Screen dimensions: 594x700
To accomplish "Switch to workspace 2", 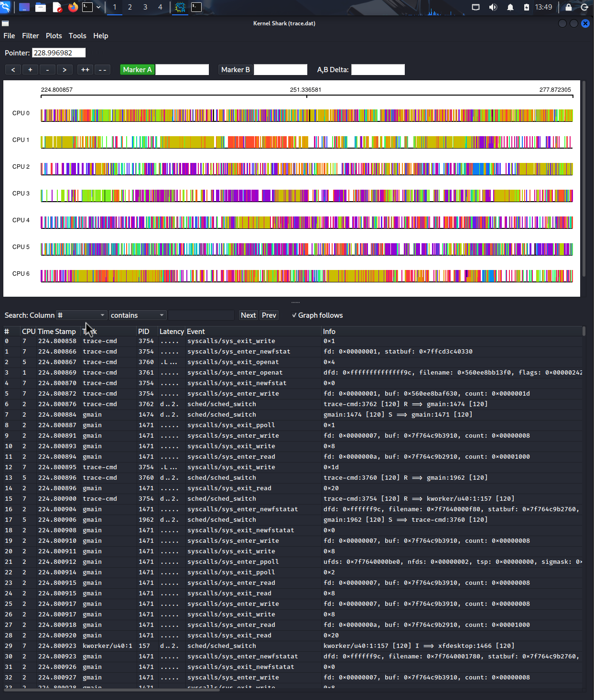I will [x=130, y=7].
